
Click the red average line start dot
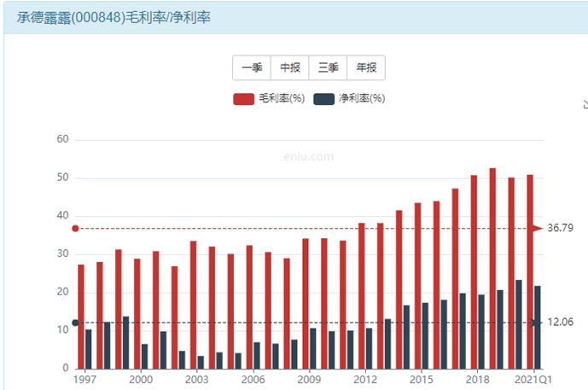75,229
